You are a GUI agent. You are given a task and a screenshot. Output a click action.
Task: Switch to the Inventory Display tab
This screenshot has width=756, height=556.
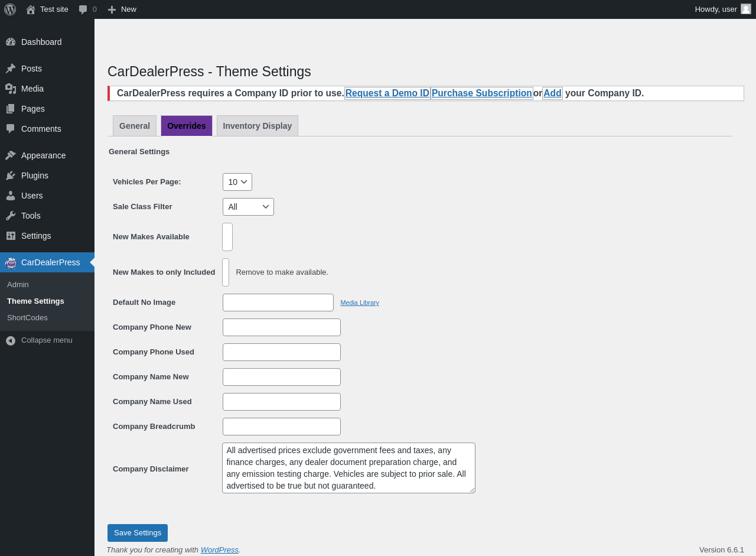click(x=258, y=126)
